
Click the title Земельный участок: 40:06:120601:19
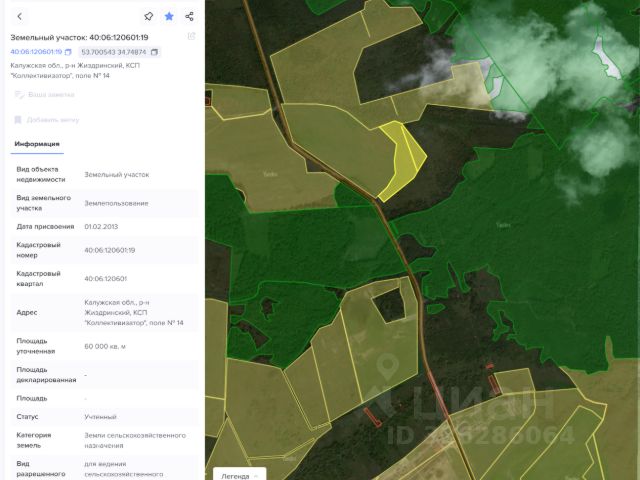click(x=79, y=38)
